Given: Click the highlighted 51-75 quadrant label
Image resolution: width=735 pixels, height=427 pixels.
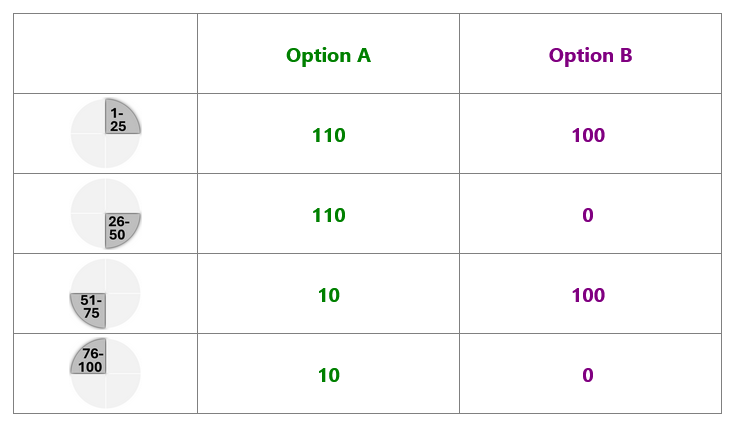Looking at the screenshot, I should [x=91, y=307].
